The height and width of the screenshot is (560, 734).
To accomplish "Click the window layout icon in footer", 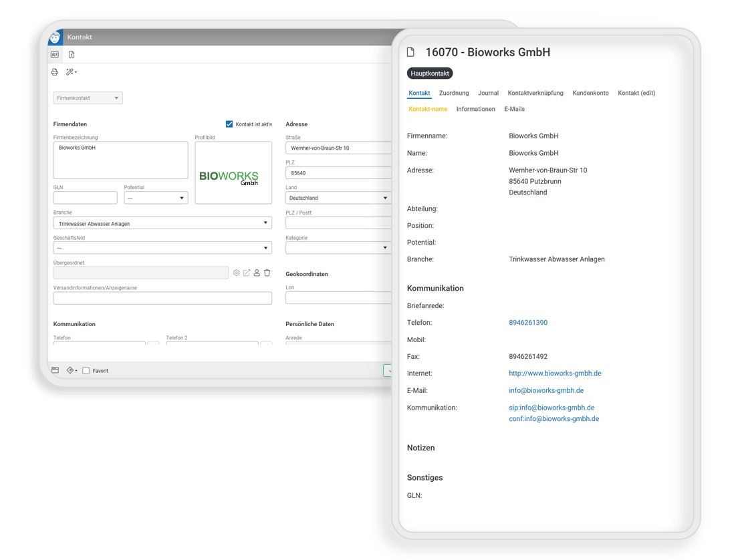I will coord(55,370).
